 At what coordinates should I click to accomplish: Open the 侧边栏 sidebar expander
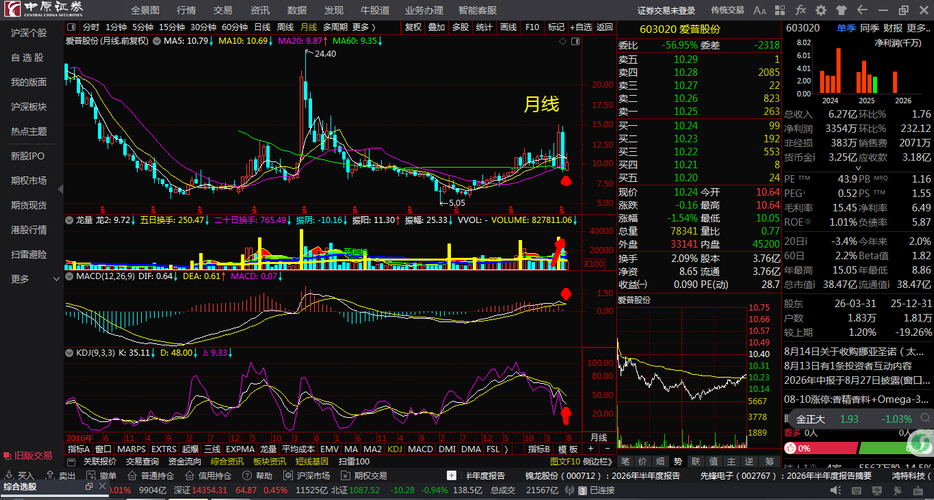(x=597, y=461)
